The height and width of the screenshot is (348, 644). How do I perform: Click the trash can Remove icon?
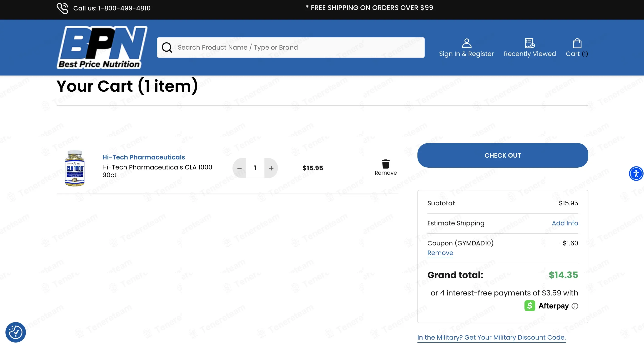coord(386,164)
